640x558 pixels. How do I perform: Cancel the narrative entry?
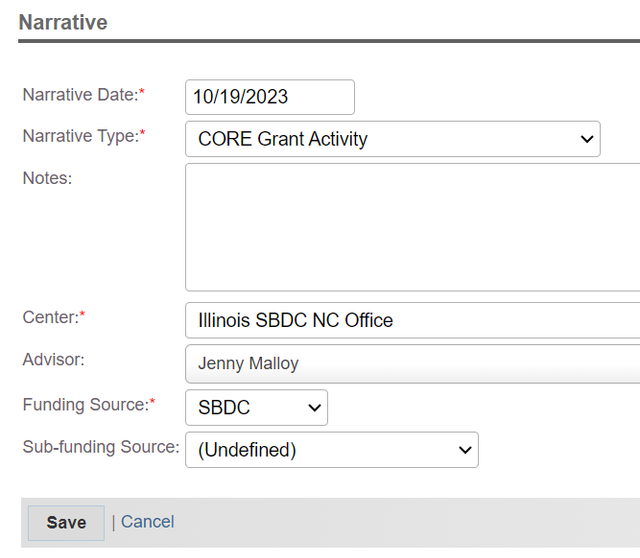point(147,522)
